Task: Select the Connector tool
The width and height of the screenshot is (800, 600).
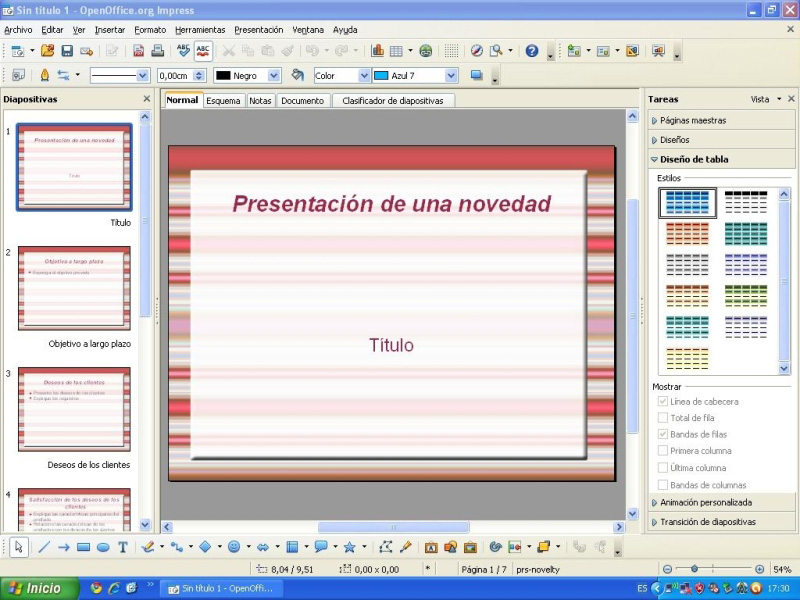Action: 178,547
